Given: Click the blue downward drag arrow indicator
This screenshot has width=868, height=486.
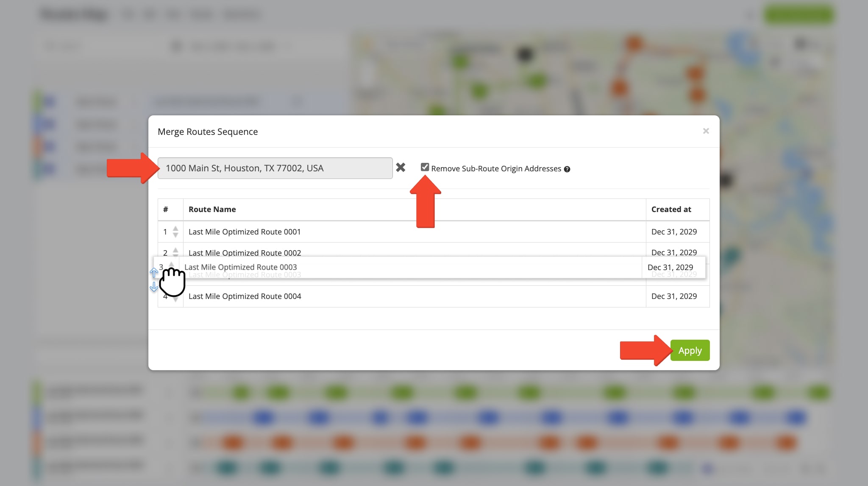Looking at the screenshot, I should (154, 288).
